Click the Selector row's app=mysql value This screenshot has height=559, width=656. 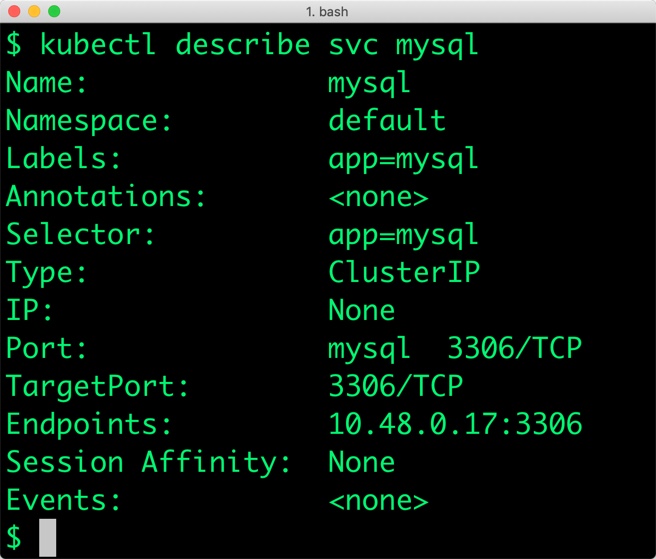pyautogui.click(x=403, y=235)
